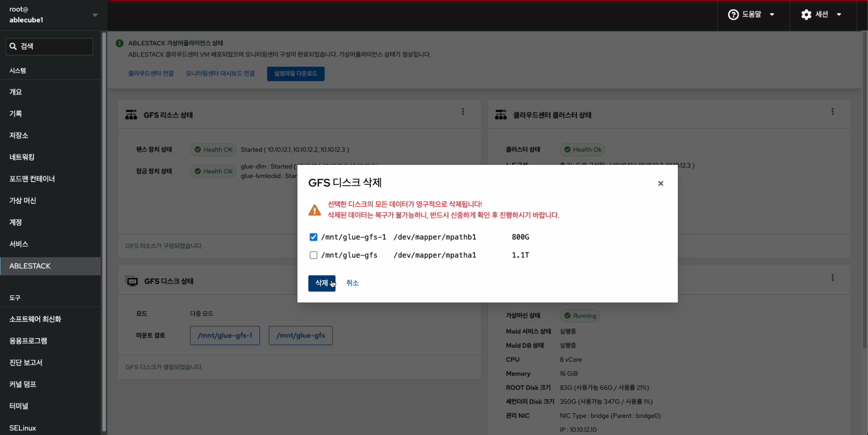The width and height of the screenshot is (868, 435).
Task: Click the session gear icon
Action: [806, 15]
